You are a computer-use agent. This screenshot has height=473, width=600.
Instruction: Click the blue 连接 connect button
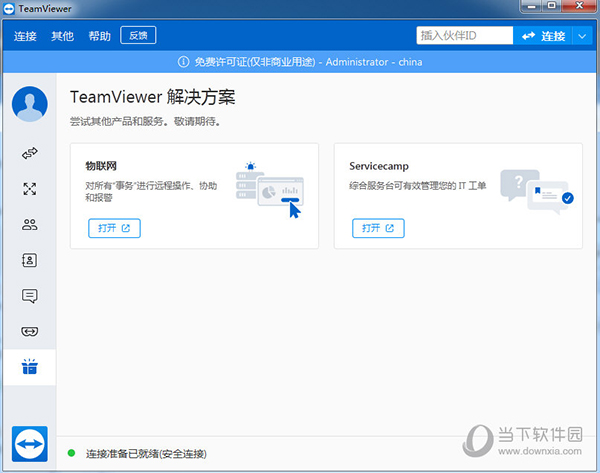[x=543, y=36]
